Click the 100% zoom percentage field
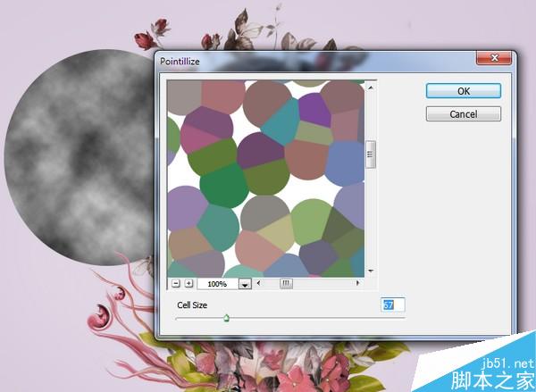Viewport: 536px width, 392px height. click(218, 284)
